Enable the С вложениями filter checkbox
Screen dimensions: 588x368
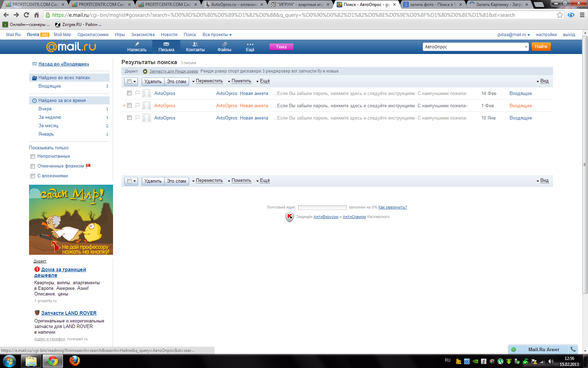(33, 176)
